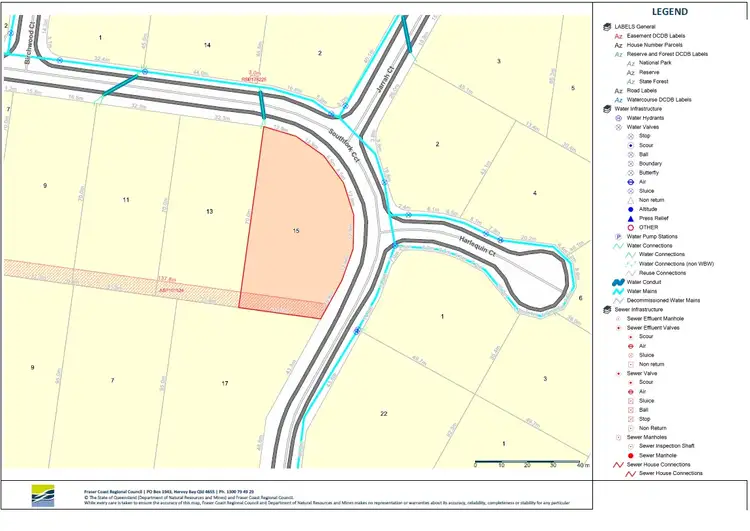Click the Sewer Infrastructure layer group icon
The height and width of the screenshot is (531, 750).
[x=605, y=309]
